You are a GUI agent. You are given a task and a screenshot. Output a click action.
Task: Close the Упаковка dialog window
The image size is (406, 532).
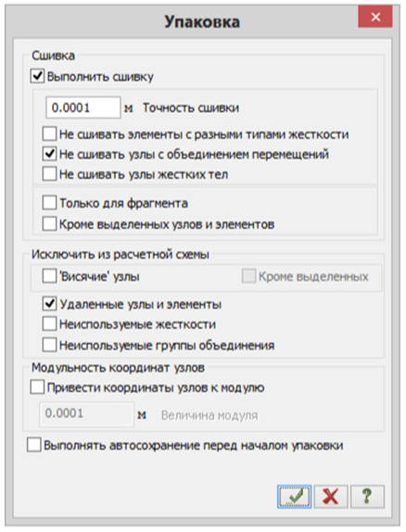pyautogui.click(x=375, y=17)
